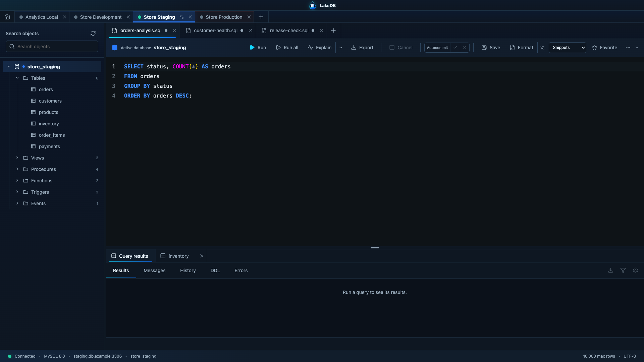Click the LakeDB logo icon

click(312, 5)
